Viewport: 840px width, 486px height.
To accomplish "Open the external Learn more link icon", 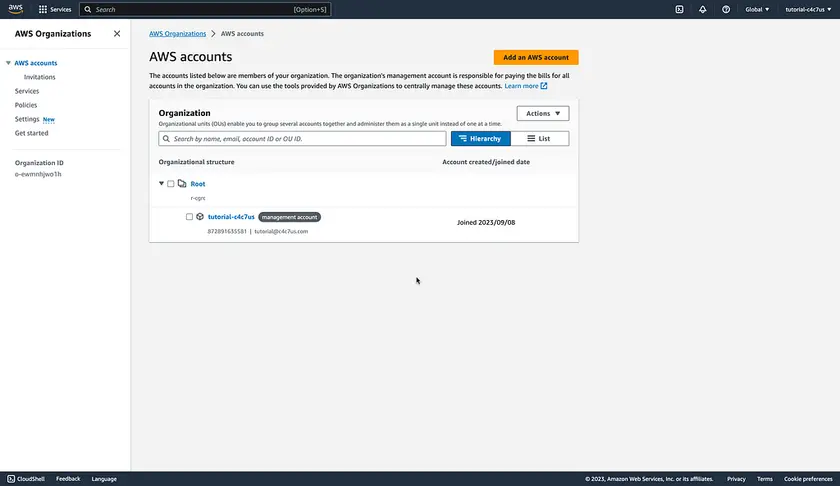I will [x=544, y=86].
